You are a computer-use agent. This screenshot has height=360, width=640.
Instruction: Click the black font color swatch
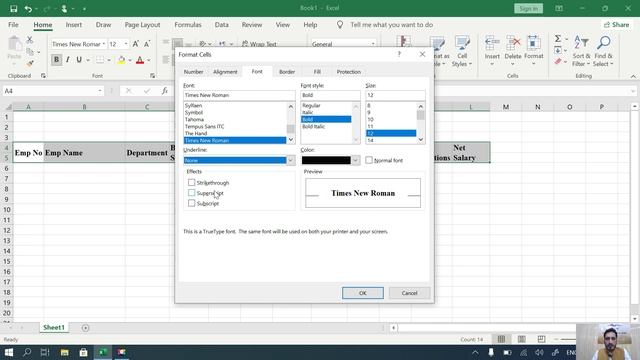tap(326, 160)
